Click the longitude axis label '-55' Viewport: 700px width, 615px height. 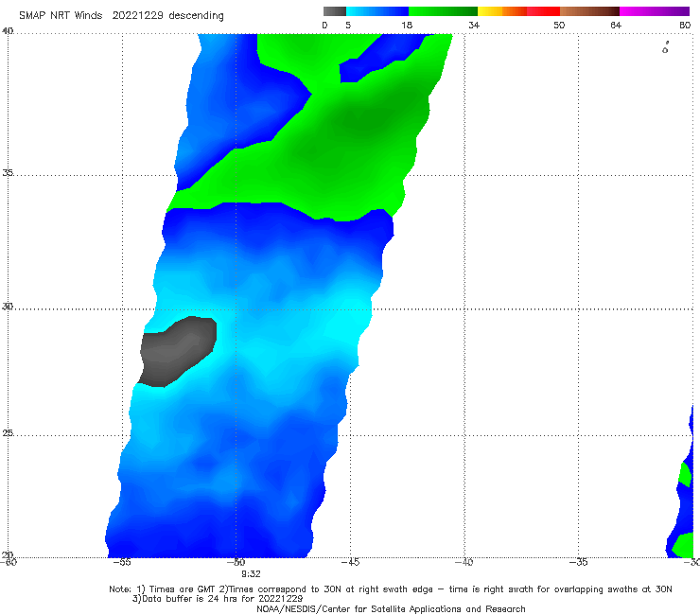122,562
